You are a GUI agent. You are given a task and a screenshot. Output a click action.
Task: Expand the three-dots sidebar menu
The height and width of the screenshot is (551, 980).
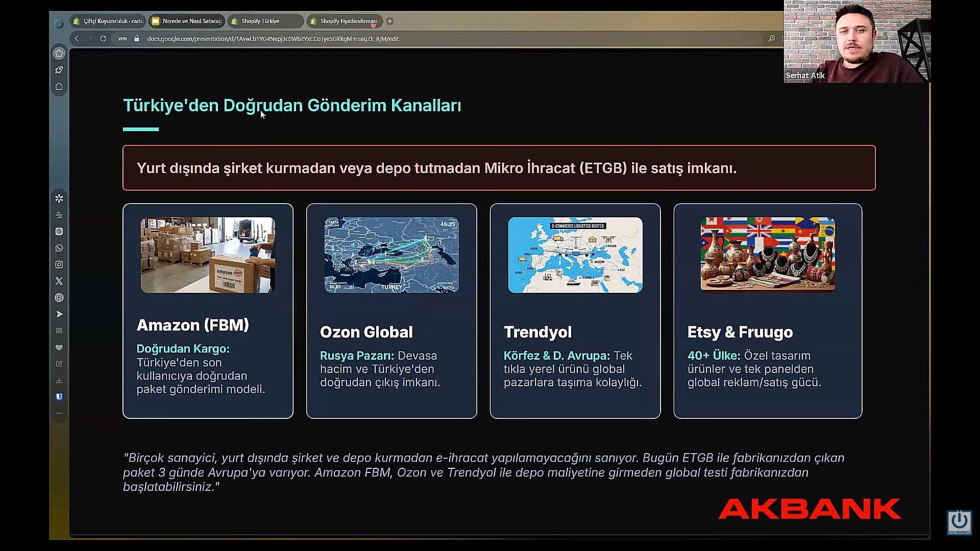click(59, 413)
